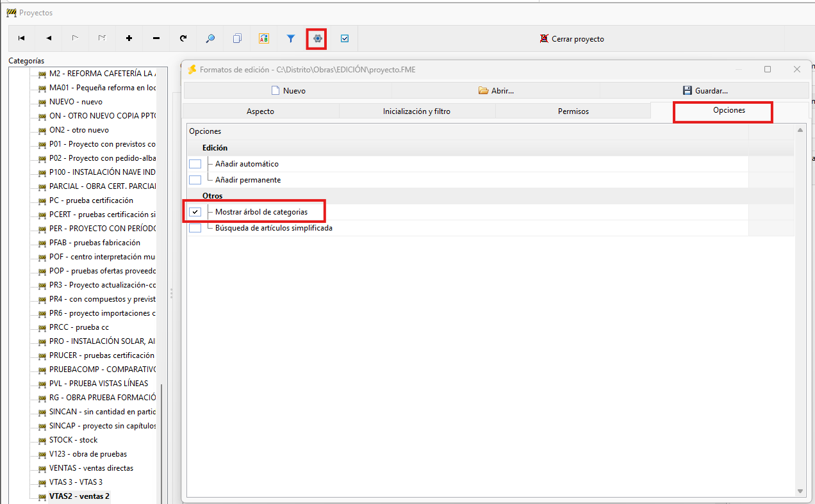The width and height of the screenshot is (815, 504).
Task: Click the duplicate copy icon
Action: pyautogui.click(x=237, y=38)
